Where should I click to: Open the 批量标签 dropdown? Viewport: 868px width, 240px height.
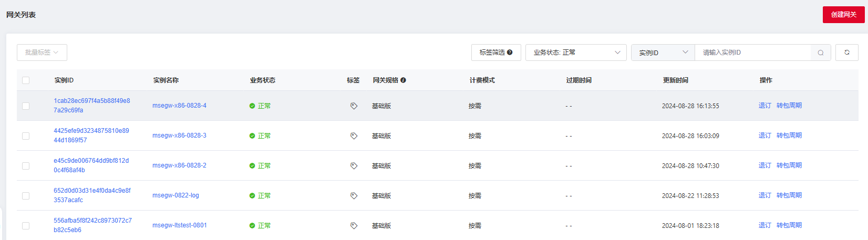click(x=42, y=53)
